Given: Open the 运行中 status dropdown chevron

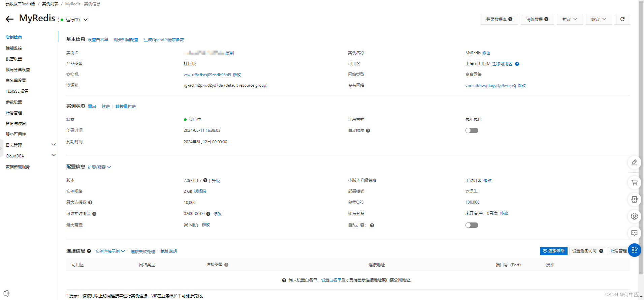Looking at the screenshot, I should tap(86, 20).
